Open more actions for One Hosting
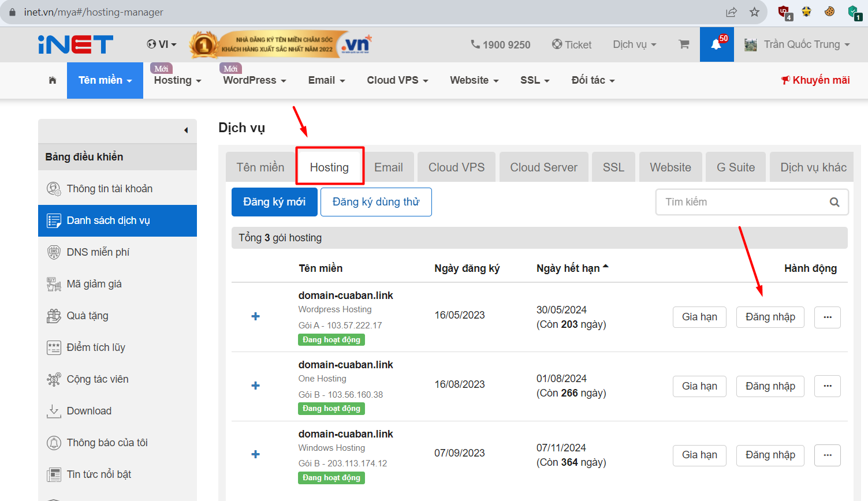Viewport: 868px width, 501px height. (x=828, y=386)
